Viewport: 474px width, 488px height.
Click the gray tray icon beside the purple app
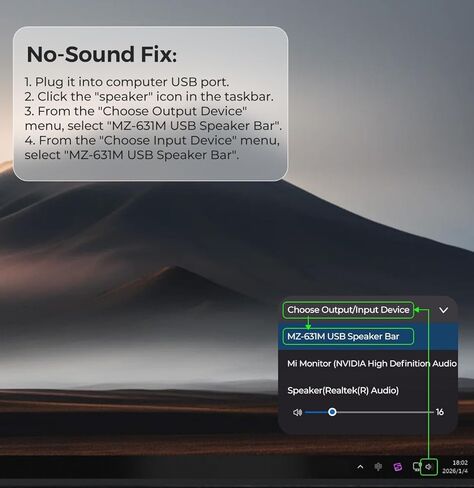click(378, 467)
